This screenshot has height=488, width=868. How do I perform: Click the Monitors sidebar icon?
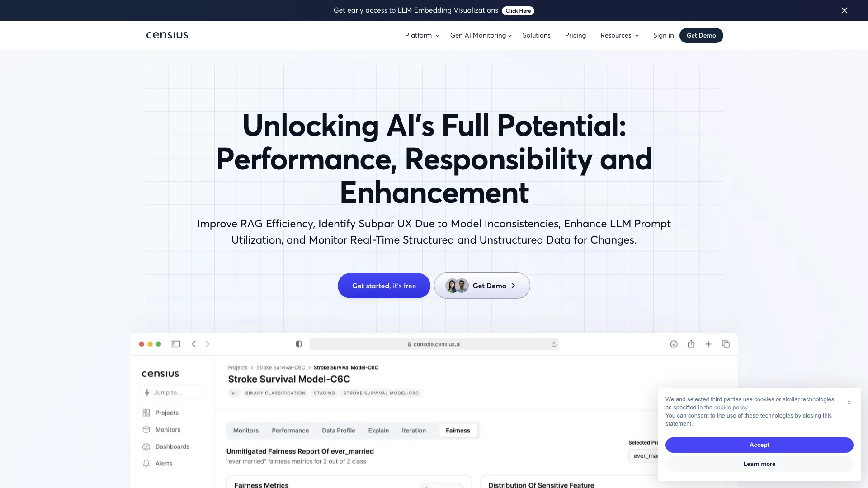pyautogui.click(x=146, y=430)
